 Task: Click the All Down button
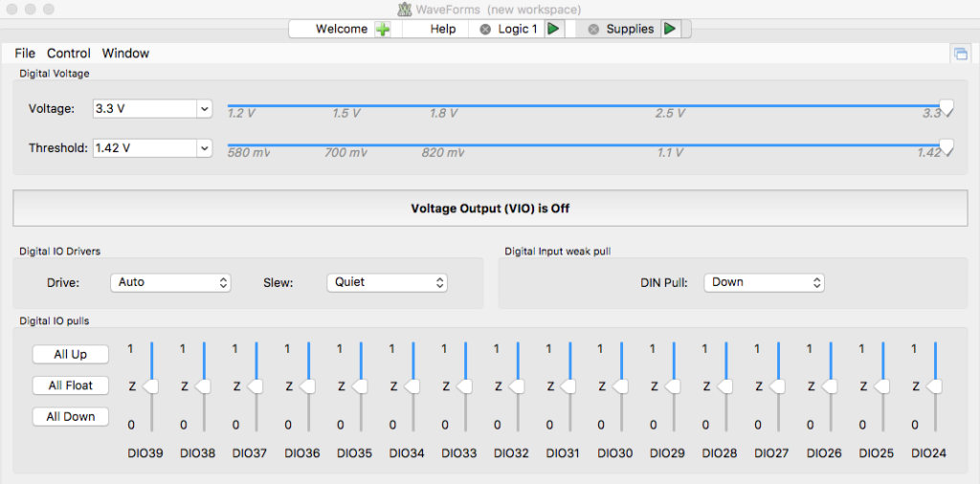(70, 417)
